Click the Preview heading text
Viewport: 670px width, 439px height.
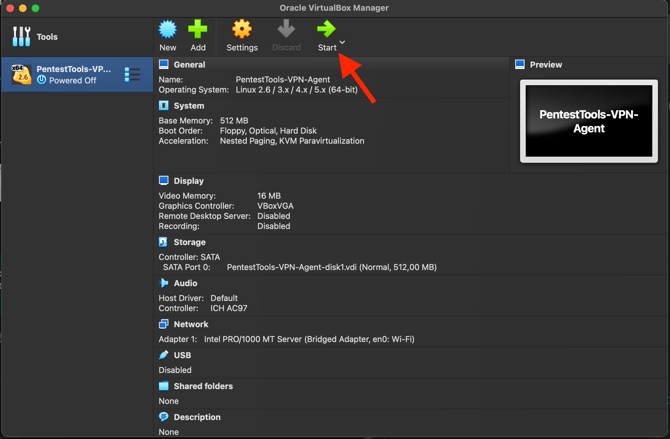[x=546, y=65]
